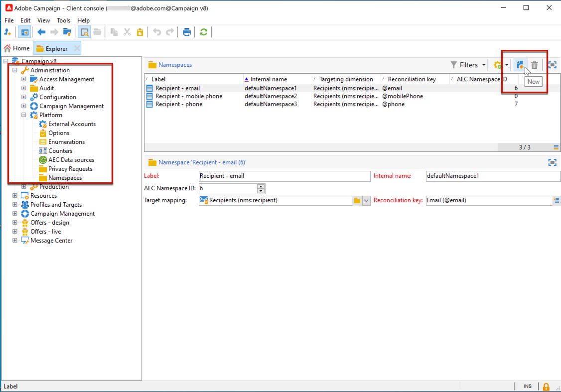Screen dimensions: 561x392
Task: Click the parent folder up arrow icon
Action: [x=67, y=32]
